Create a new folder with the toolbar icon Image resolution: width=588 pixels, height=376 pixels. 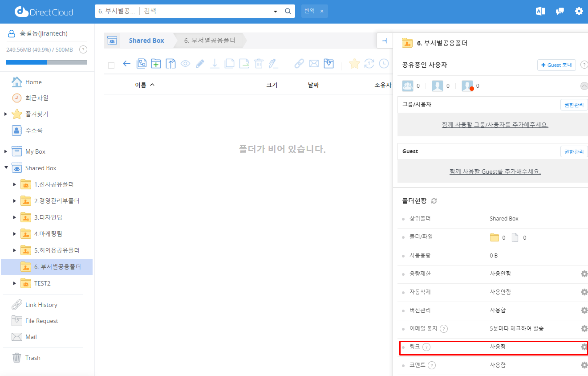point(156,64)
